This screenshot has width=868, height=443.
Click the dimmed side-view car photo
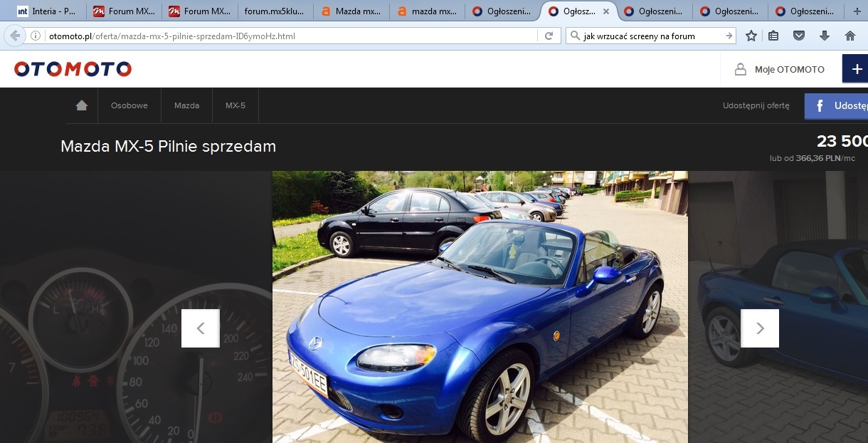778,307
